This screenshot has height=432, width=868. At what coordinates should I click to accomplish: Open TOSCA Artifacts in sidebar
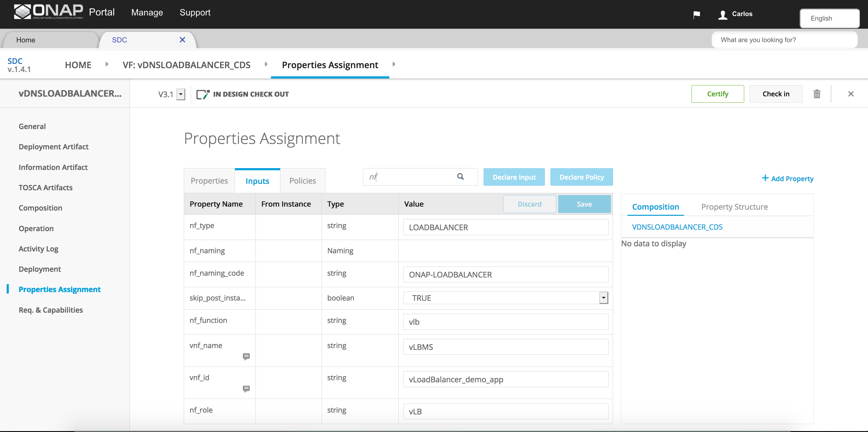pos(45,188)
